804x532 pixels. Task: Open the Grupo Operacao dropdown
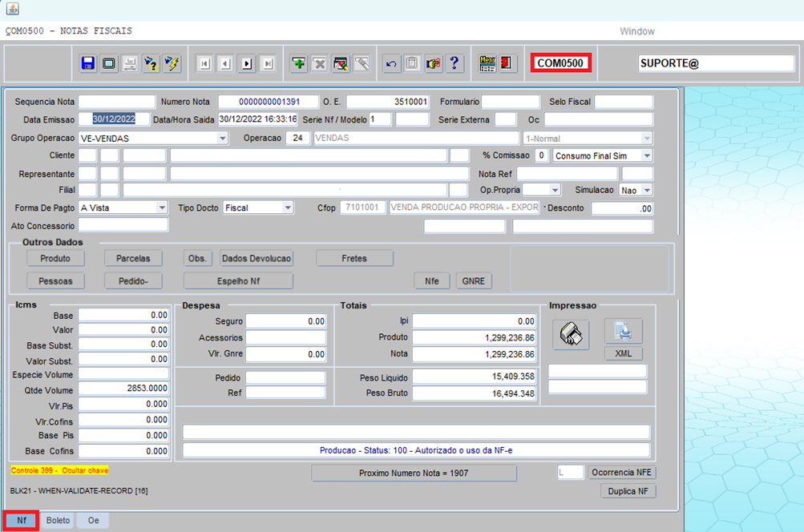(x=223, y=139)
